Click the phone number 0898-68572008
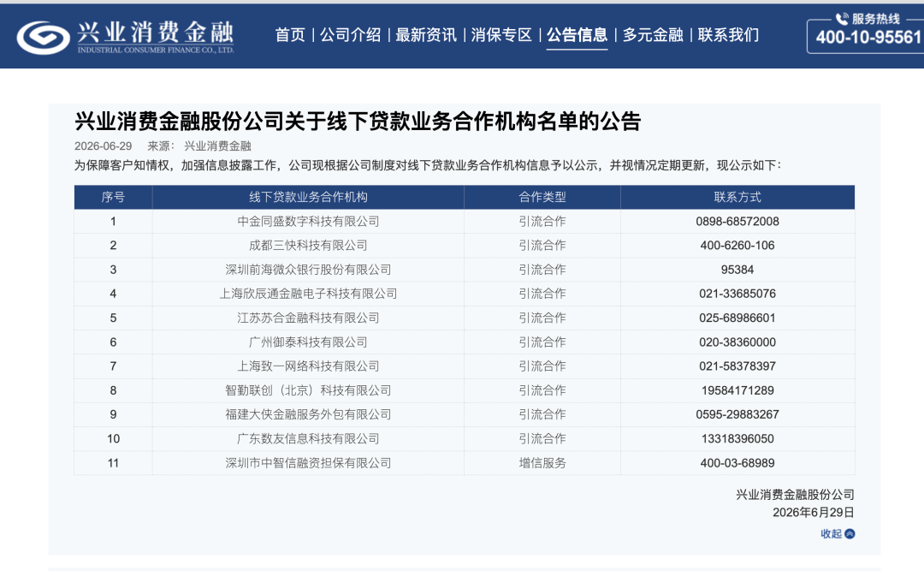Viewport: 924px width, 571px height. (737, 221)
